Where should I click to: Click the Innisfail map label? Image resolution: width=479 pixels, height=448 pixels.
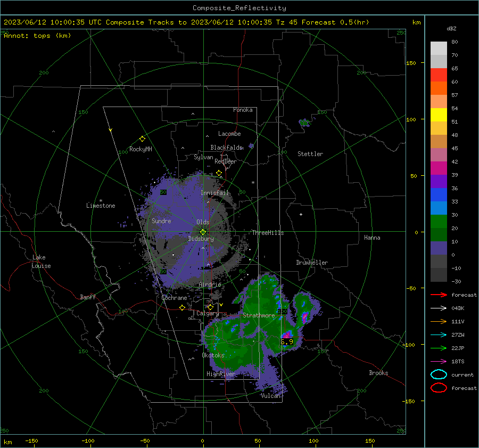click(x=215, y=193)
